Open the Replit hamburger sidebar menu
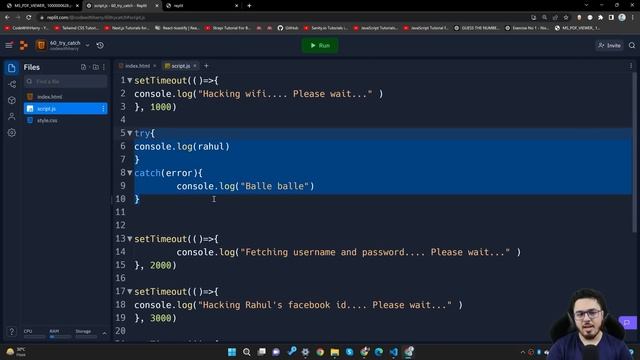 click(9, 45)
